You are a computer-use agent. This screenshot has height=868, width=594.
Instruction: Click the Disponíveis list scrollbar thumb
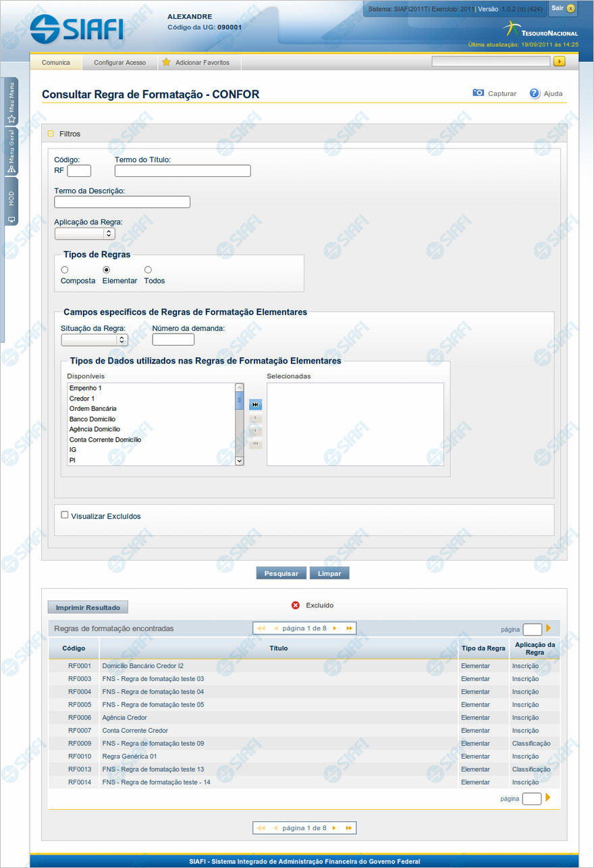pos(239,401)
